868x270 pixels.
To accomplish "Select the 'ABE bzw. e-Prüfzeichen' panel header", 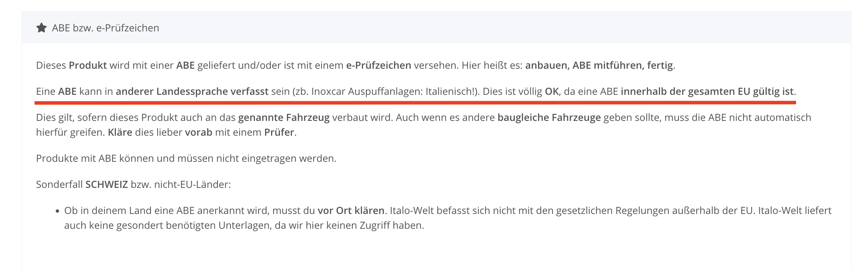I will coord(436,27).
